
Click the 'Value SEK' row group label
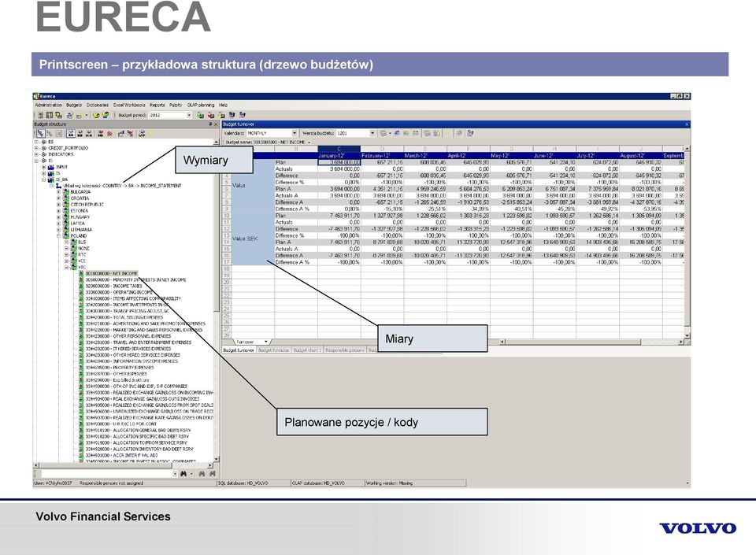[246, 239]
